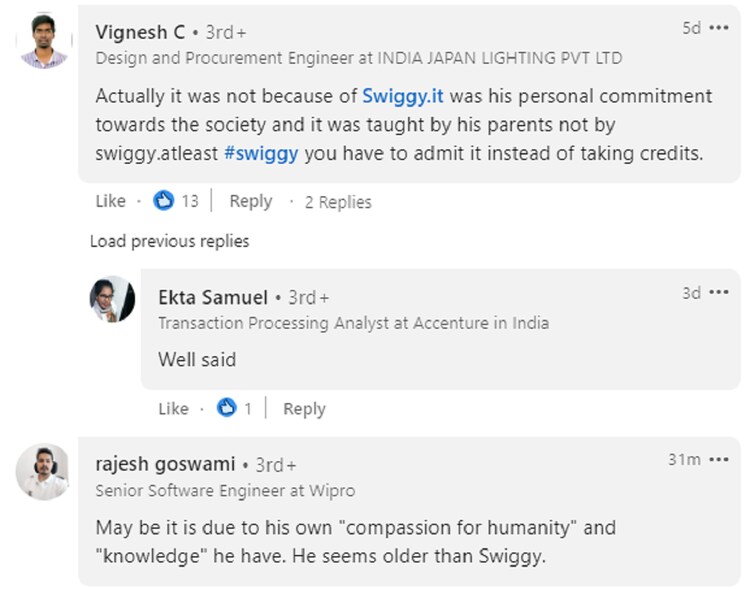Image resolution: width=750 pixels, height=590 pixels.
Task: Visit Ekta Samuel's profile name
Action: click(213, 297)
